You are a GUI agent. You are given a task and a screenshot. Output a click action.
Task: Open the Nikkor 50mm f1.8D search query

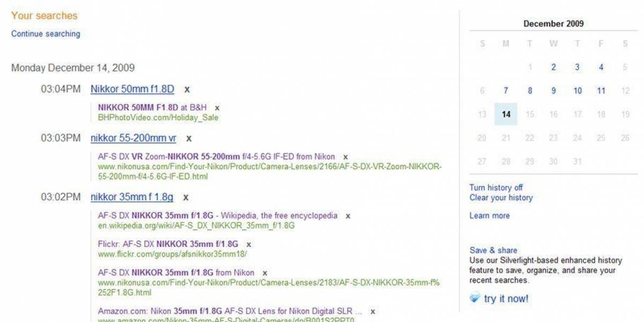pos(133,89)
